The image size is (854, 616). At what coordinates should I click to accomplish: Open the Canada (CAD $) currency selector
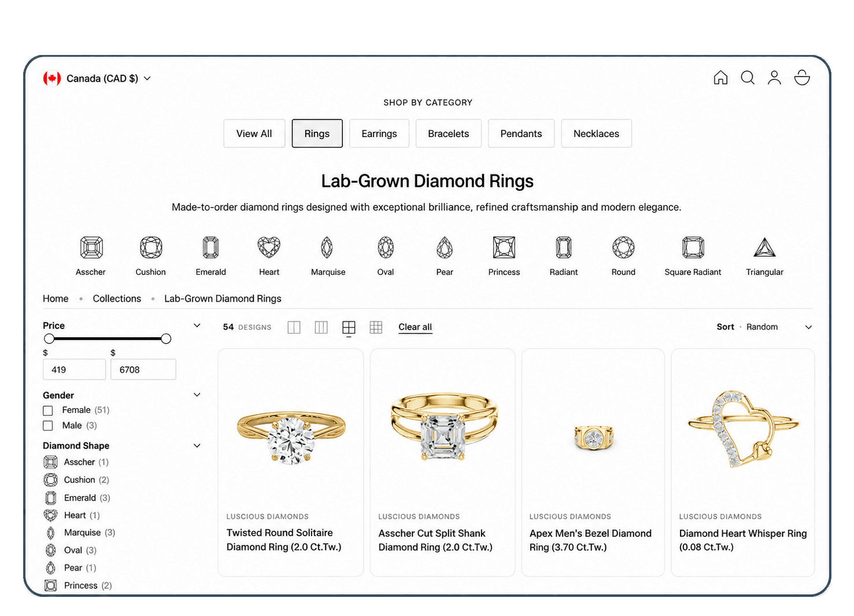97,78
